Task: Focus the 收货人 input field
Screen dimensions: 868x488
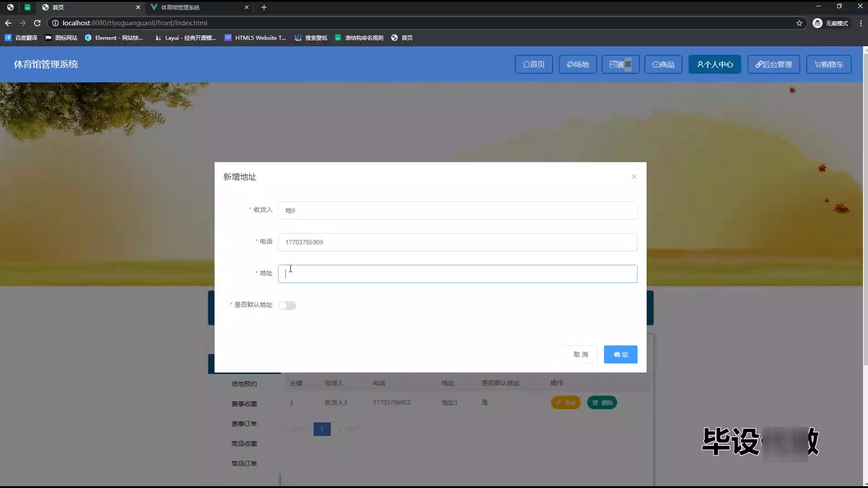Action: tap(457, 211)
